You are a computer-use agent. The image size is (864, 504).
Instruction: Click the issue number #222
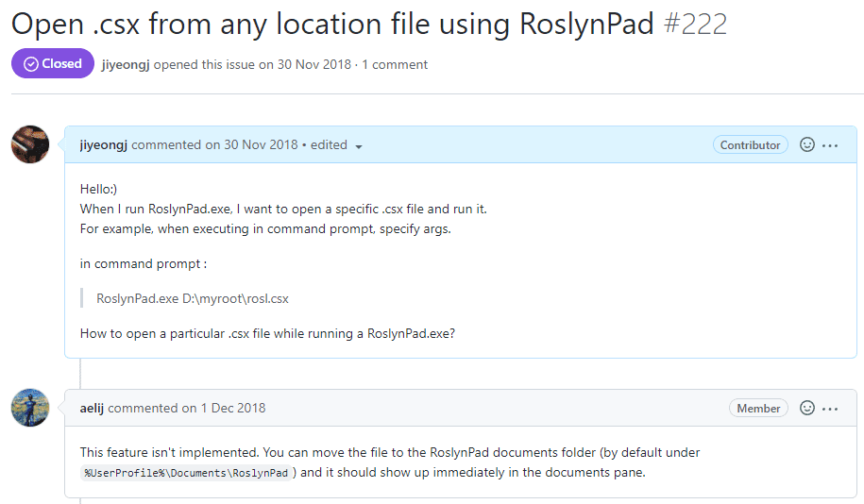(x=695, y=25)
